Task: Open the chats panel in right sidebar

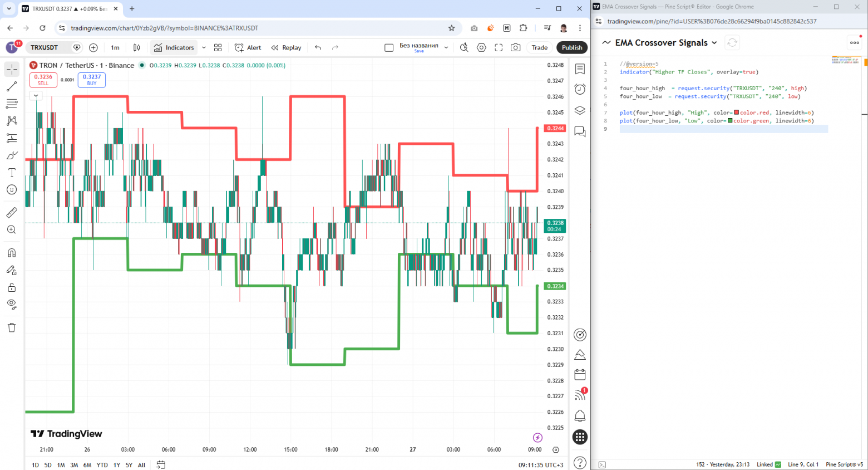Action: pyautogui.click(x=580, y=131)
